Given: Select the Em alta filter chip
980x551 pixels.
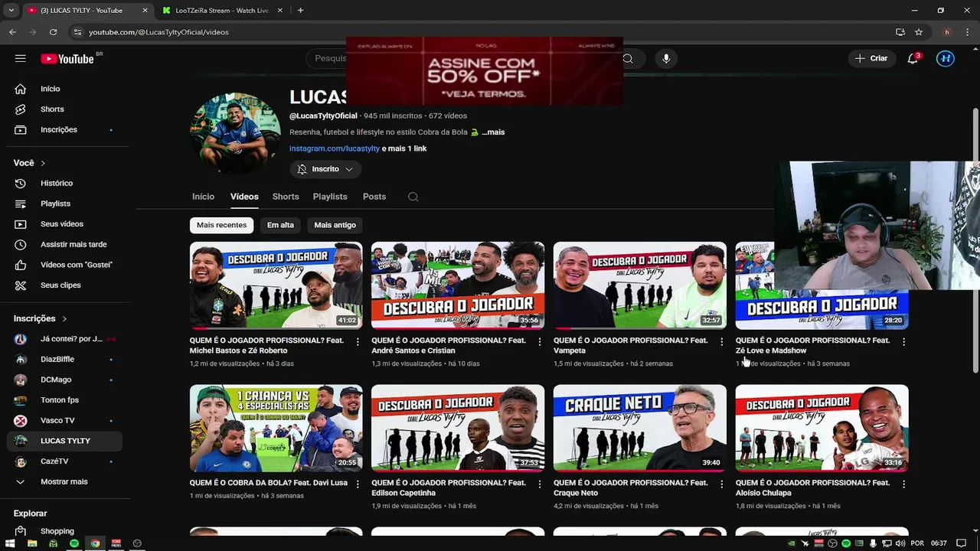Looking at the screenshot, I should click(280, 225).
